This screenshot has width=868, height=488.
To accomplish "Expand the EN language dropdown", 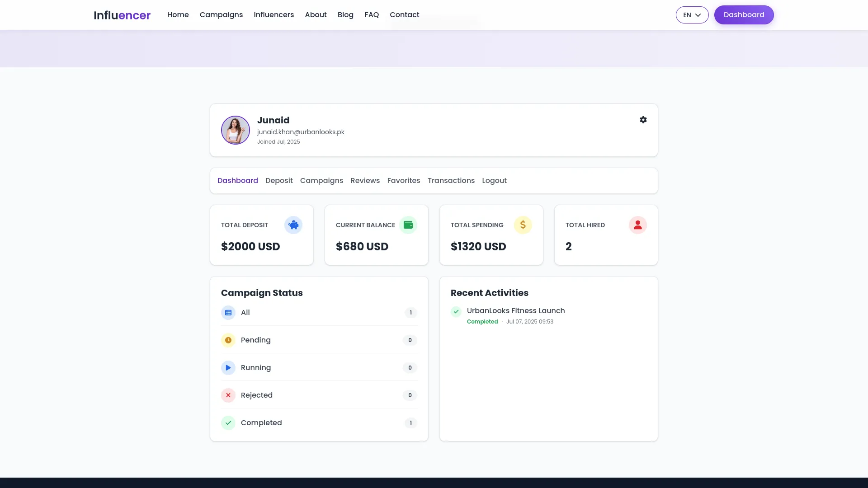I will (692, 15).
